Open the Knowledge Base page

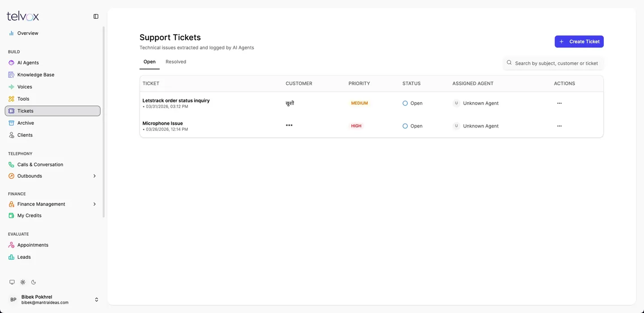[x=53, y=75]
